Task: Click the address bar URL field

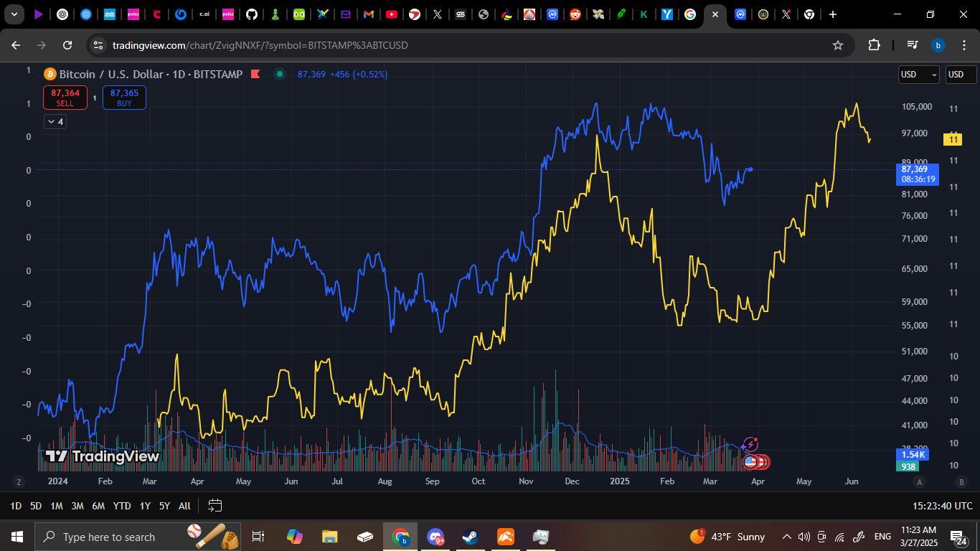Action: 470,45
